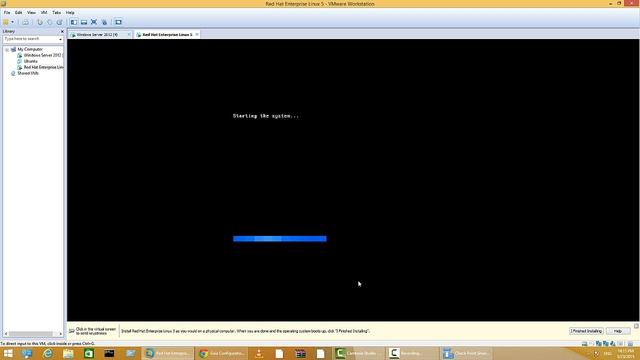Close the Windows Server 2012 tab
The image size is (640, 360).
click(129, 35)
